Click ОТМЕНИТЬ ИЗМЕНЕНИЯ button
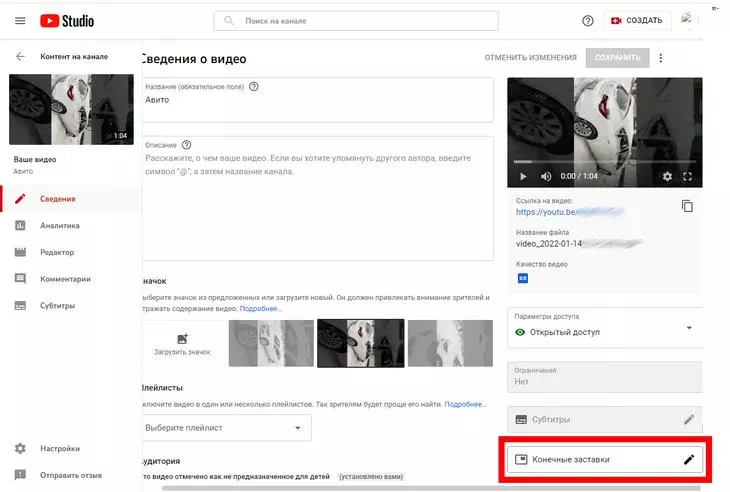 tap(530, 58)
